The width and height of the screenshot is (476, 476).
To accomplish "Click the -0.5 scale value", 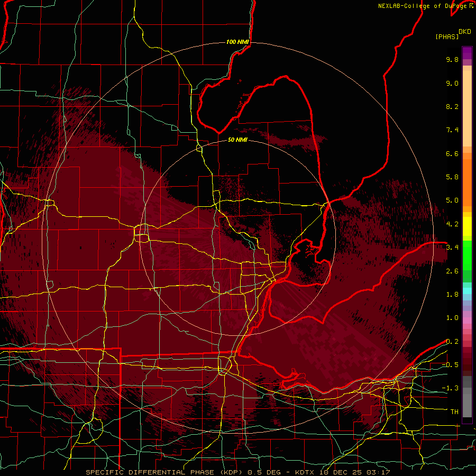I will pos(450,365).
